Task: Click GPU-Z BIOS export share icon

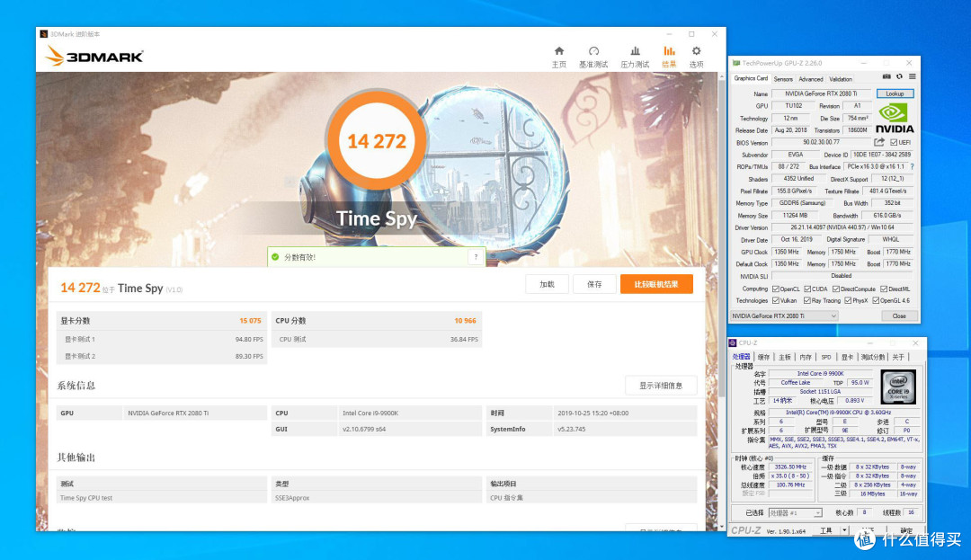Action: click(x=878, y=142)
